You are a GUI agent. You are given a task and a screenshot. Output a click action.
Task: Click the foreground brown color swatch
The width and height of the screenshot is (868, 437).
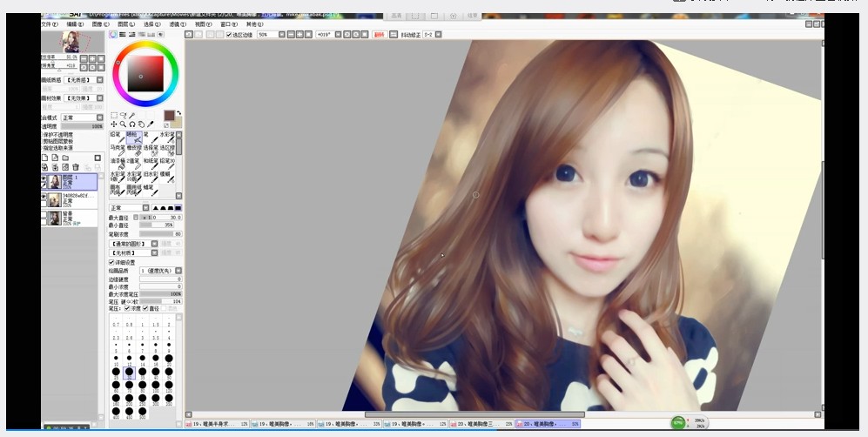coord(170,116)
